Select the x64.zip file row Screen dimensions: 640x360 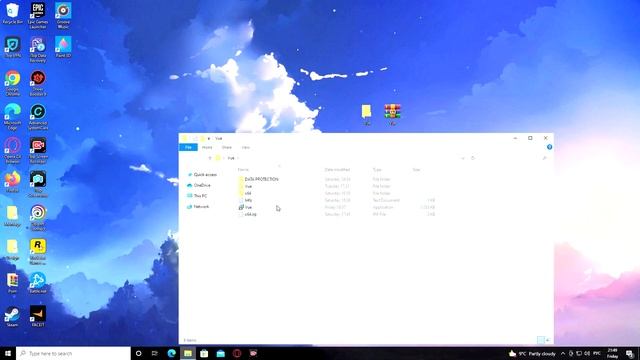pyautogui.click(x=337, y=214)
